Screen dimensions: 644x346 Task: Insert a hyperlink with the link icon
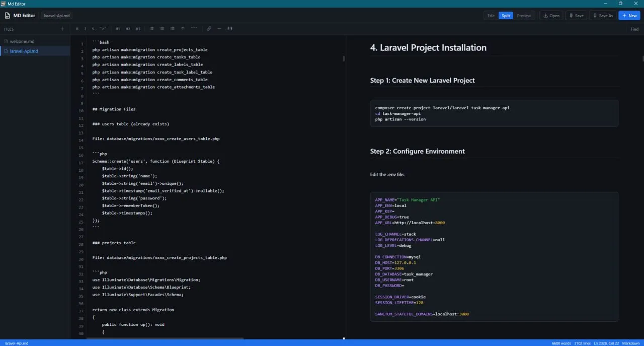tap(209, 29)
